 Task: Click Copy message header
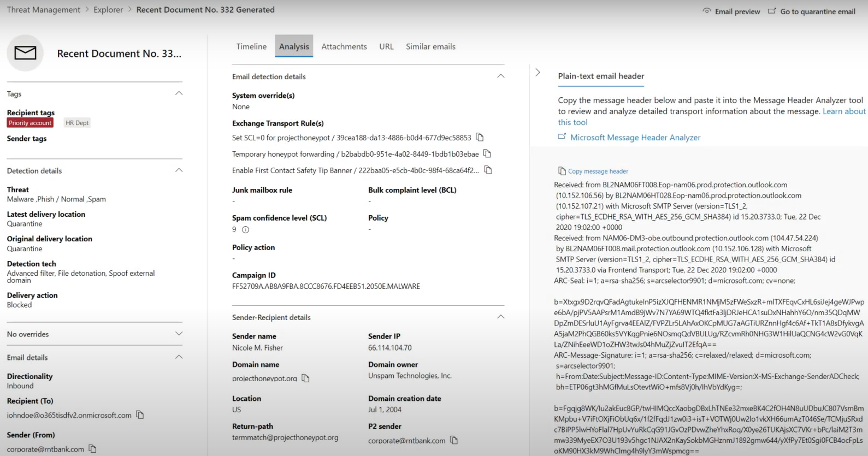tap(593, 171)
